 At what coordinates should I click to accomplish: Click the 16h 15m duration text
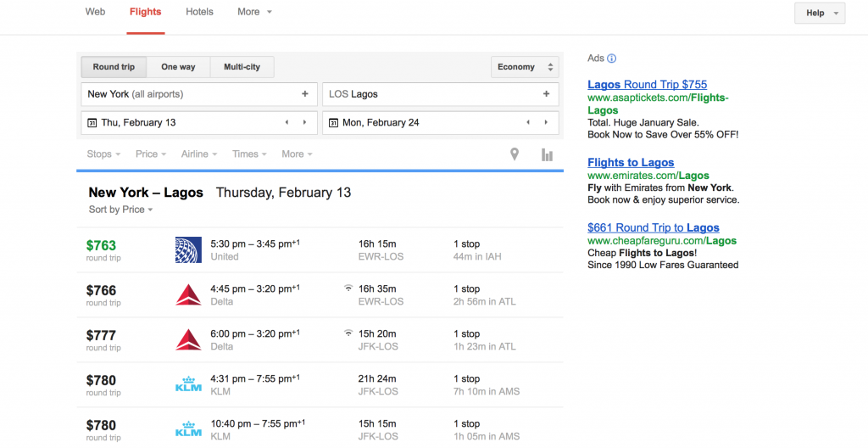(x=377, y=244)
